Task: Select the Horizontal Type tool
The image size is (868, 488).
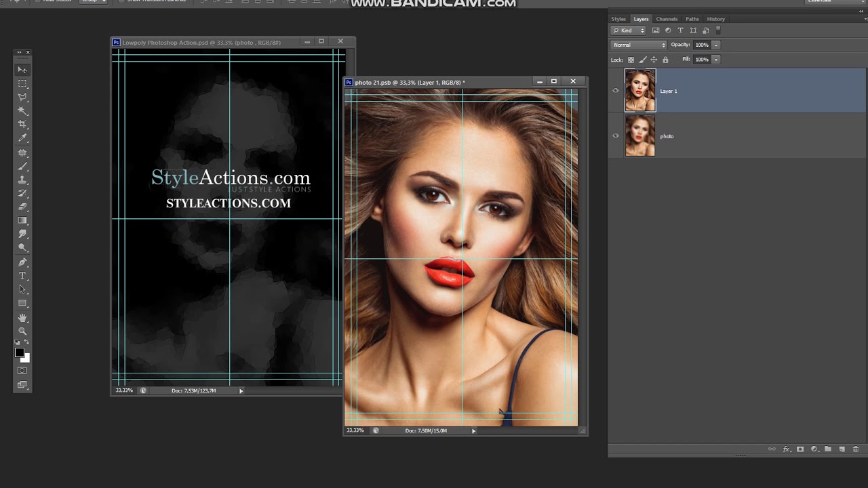Action: point(22,277)
